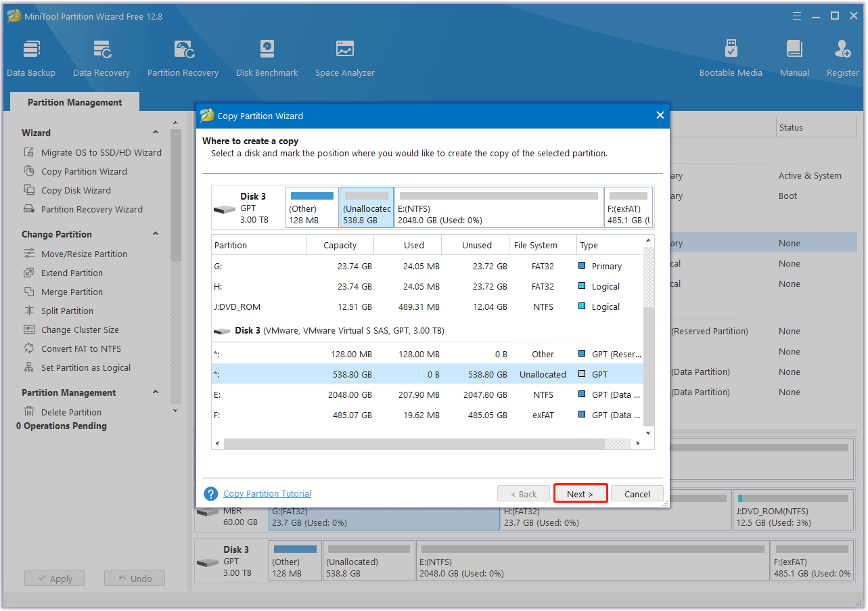Select the 538.80 GB Unallocated row
The height and width of the screenshot is (611, 868).
427,374
